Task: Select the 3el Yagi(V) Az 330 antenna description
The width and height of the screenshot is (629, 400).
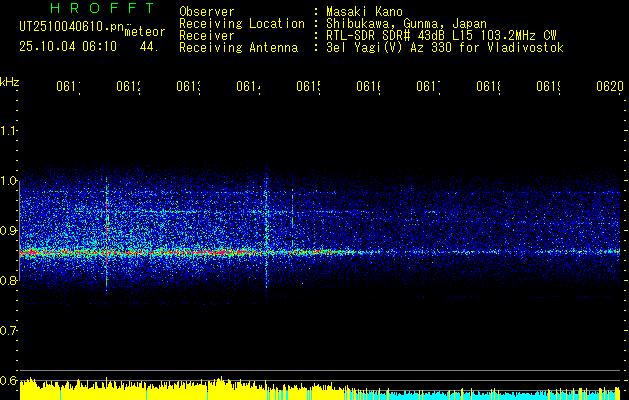Action: (x=445, y=48)
